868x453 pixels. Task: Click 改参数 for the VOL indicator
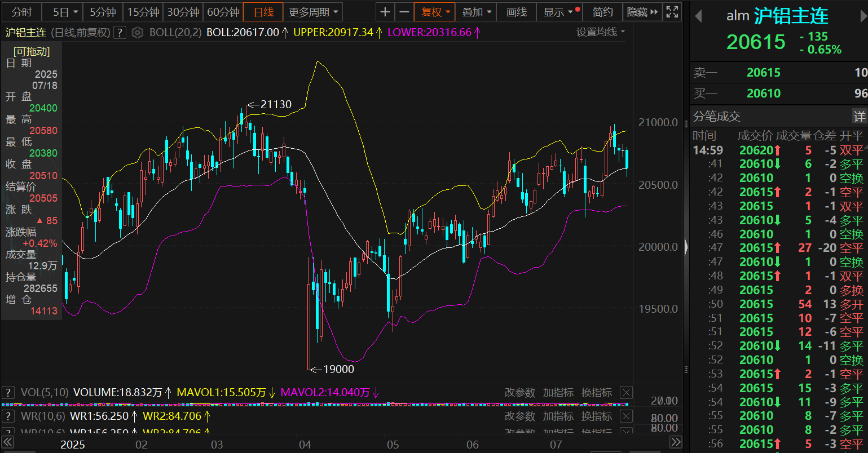click(519, 393)
